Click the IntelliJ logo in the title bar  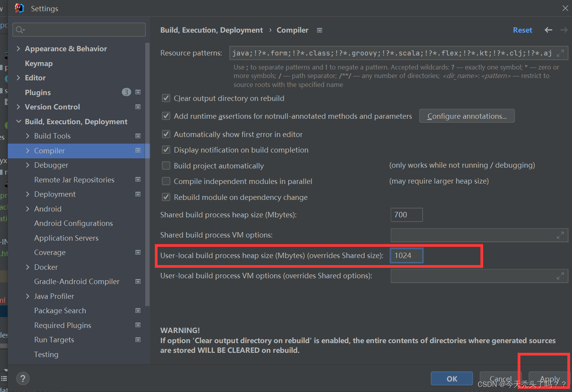tap(19, 8)
